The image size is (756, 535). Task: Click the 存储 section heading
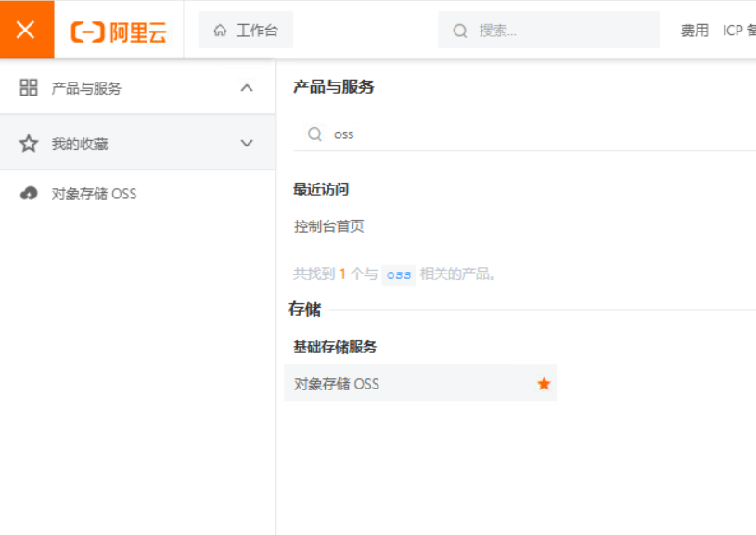coord(304,309)
